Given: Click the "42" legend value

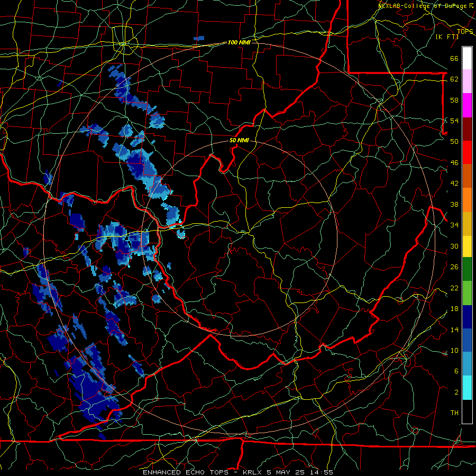Looking at the screenshot, I should [454, 184].
